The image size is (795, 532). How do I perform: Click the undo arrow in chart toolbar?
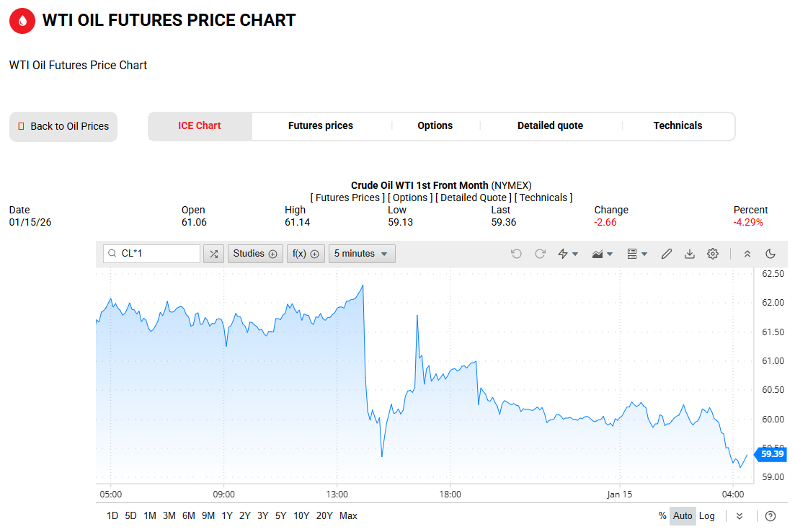516,254
